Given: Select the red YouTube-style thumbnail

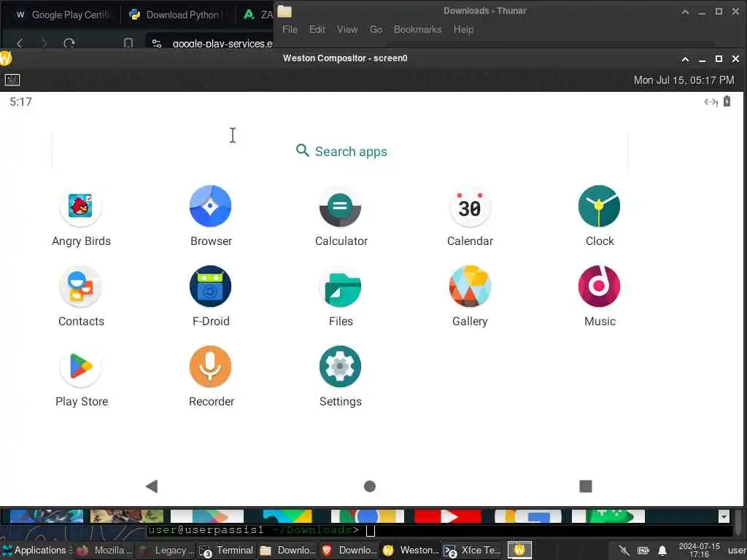Looking at the screenshot, I should 448,516.
